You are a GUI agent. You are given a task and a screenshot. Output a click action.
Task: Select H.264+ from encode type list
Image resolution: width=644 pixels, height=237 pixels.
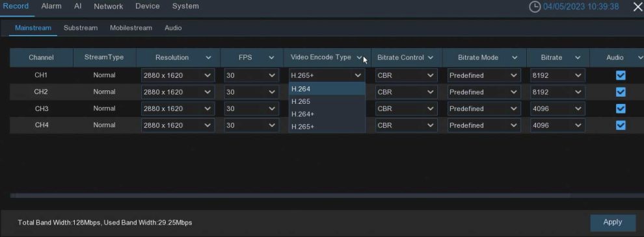click(x=327, y=114)
